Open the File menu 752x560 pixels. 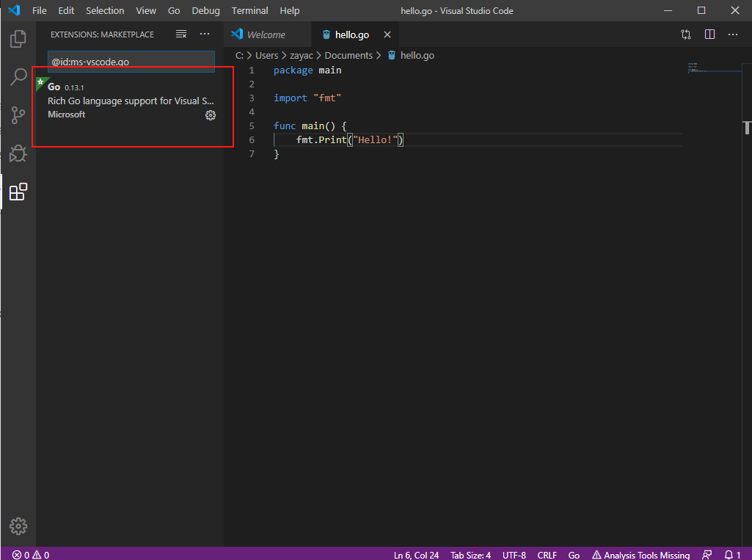click(x=40, y=10)
